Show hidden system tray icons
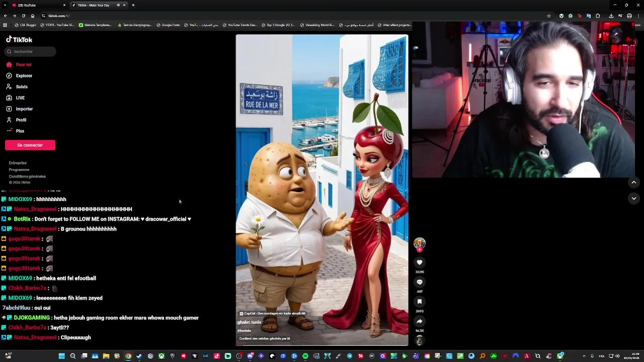Screen dimensions: 644x362 coord(584,356)
